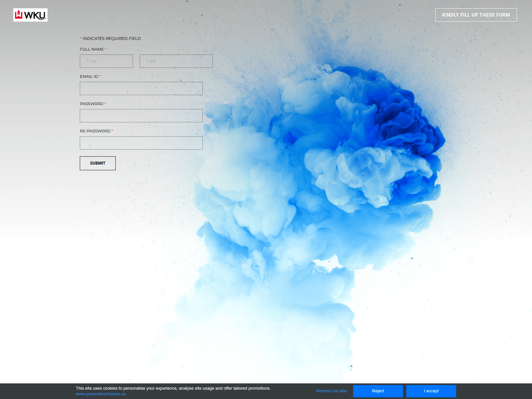Choose Remind me later for cookies
Screen dimensions: 532x399
point(332,391)
